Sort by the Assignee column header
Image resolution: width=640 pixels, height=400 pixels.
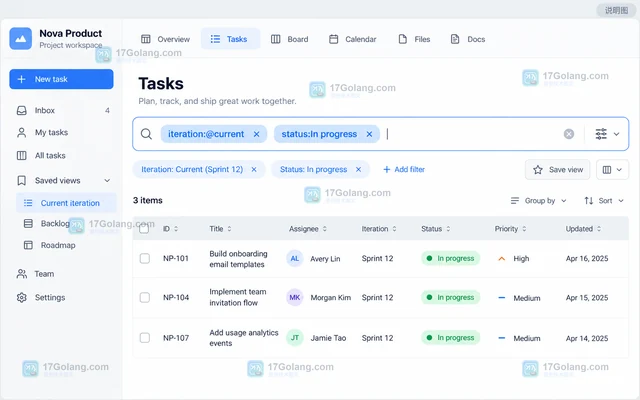308,229
